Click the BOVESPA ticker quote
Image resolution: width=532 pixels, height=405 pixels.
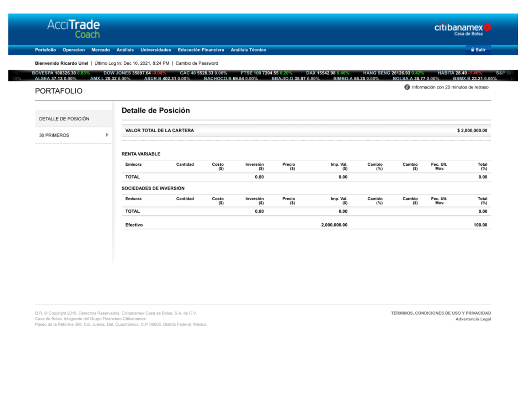click(61, 73)
